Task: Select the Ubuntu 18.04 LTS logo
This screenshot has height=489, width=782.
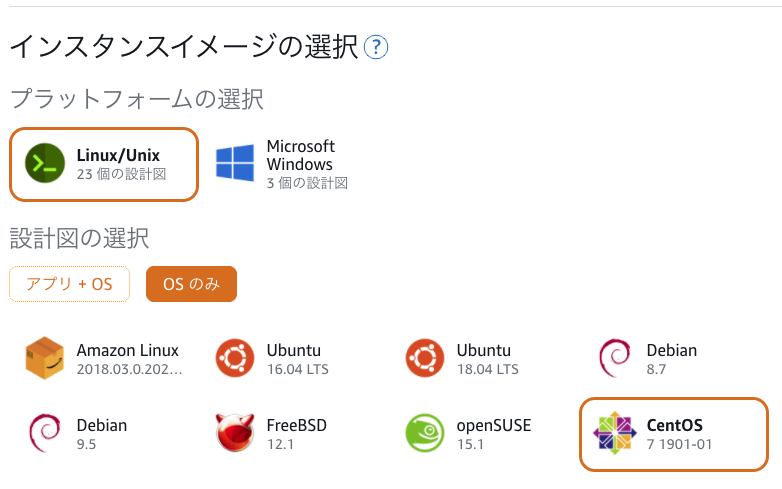Action: pyautogui.click(x=425, y=358)
